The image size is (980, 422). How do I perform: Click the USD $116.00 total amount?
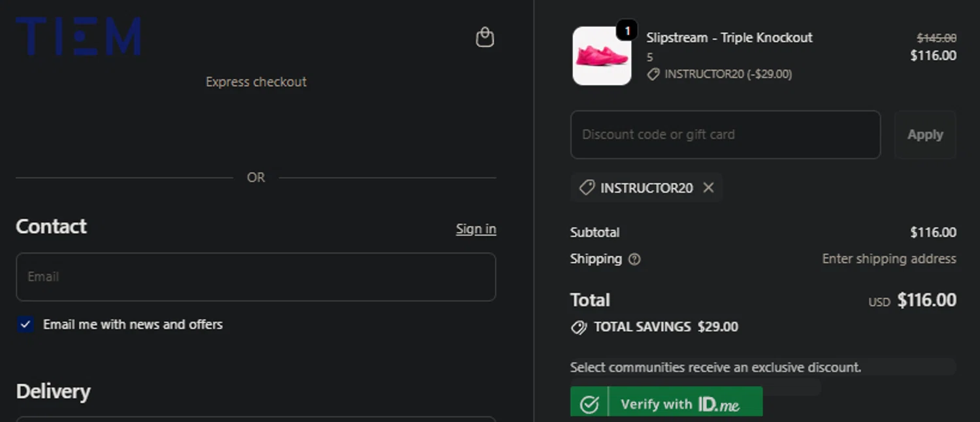point(912,300)
